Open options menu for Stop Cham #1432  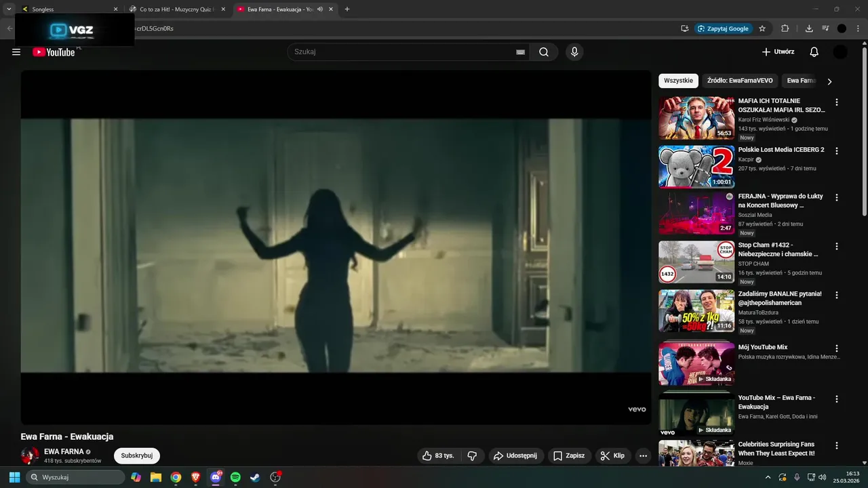point(837,247)
